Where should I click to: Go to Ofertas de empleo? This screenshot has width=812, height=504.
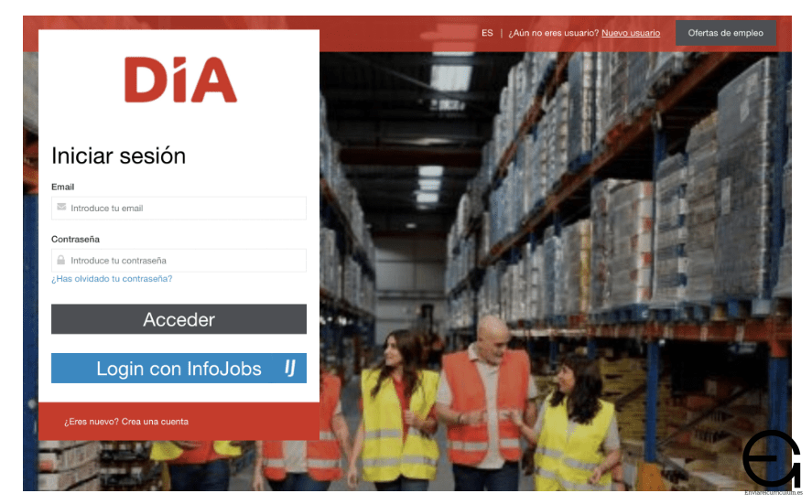coord(726,33)
